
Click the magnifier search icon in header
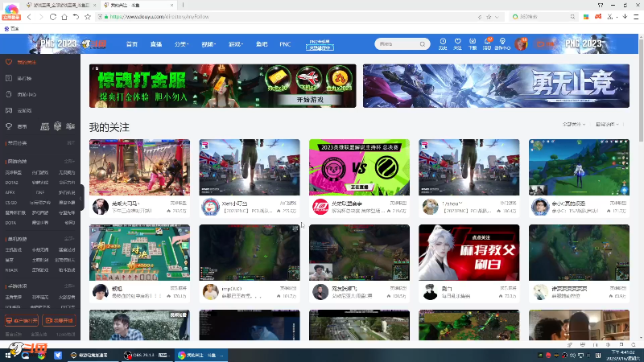[422, 44]
